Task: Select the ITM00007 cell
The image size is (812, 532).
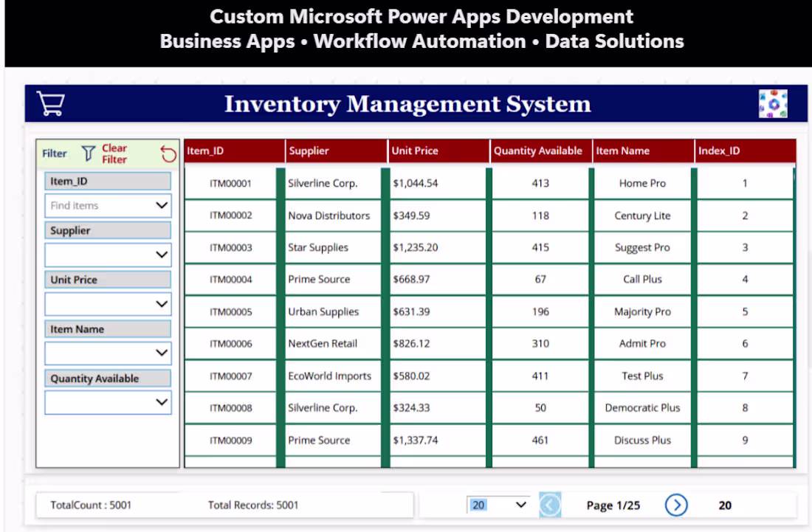Action: click(x=230, y=376)
